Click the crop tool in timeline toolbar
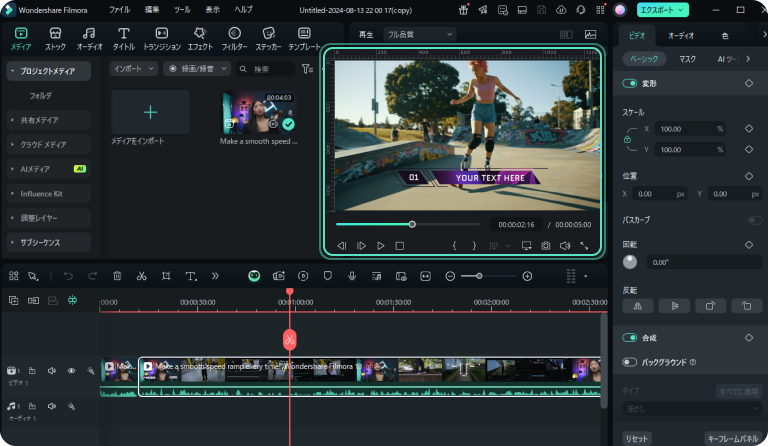 166,276
